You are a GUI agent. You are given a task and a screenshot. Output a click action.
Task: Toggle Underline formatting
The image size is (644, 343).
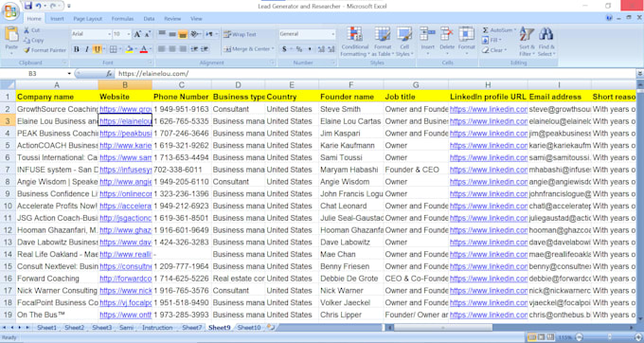(97, 49)
